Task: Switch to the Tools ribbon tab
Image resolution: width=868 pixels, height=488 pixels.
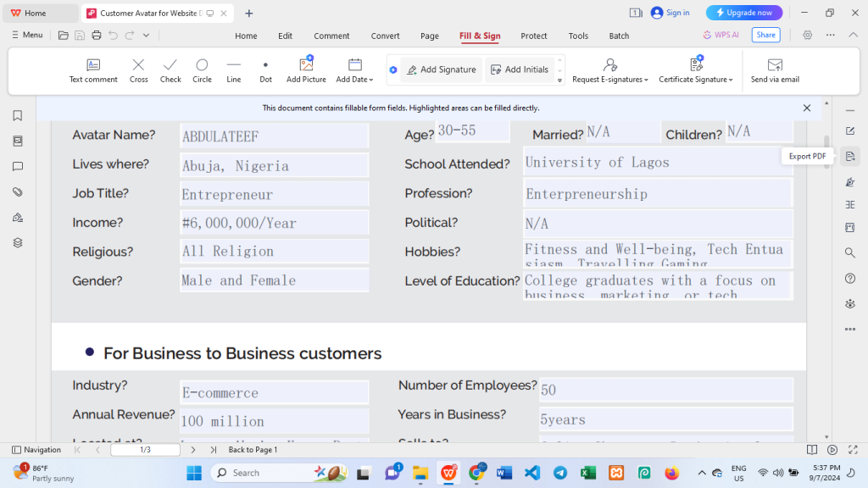Action: pos(578,36)
